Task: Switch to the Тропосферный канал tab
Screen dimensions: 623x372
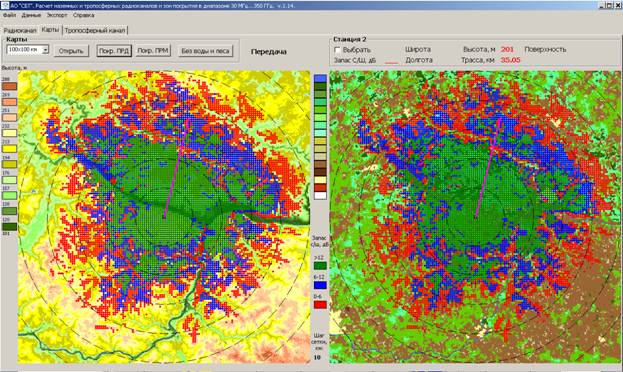Action: coord(95,30)
